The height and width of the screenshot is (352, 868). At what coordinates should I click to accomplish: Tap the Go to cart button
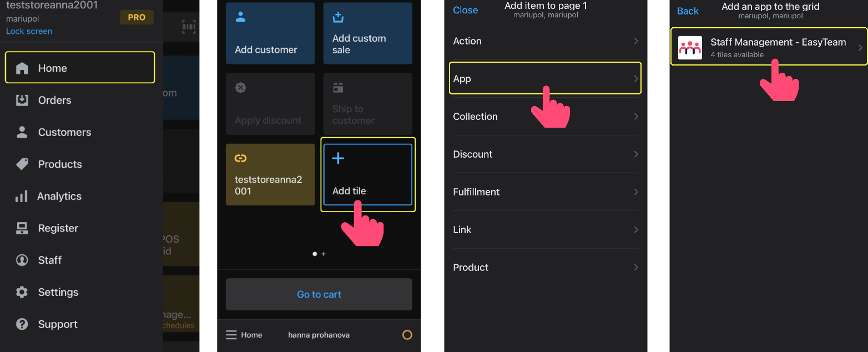(x=319, y=294)
